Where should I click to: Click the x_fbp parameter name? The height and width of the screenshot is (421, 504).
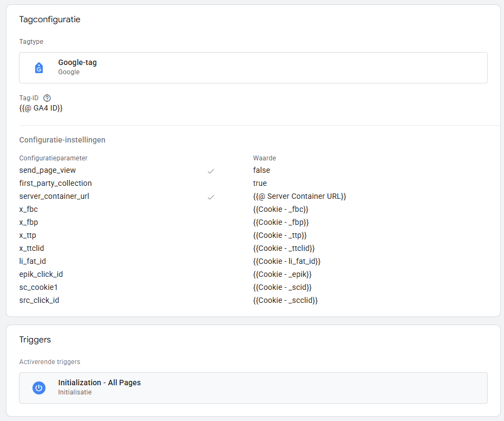point(29,222)
